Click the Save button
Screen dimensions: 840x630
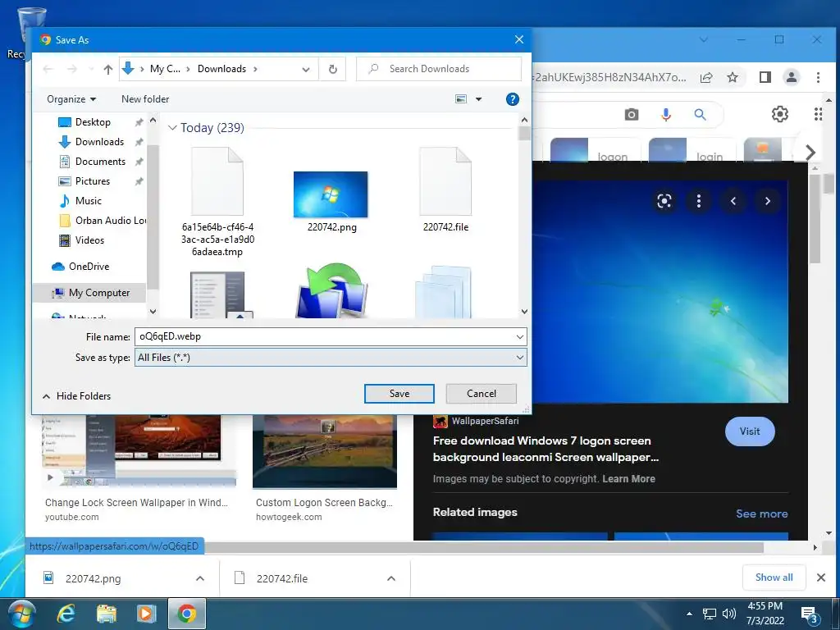(399, 394)
